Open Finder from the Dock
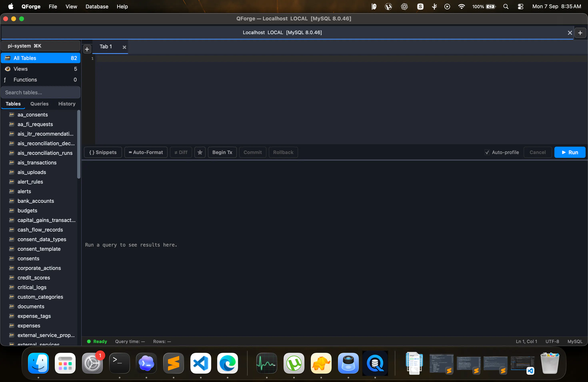The image size is (588, 382). 38,363
